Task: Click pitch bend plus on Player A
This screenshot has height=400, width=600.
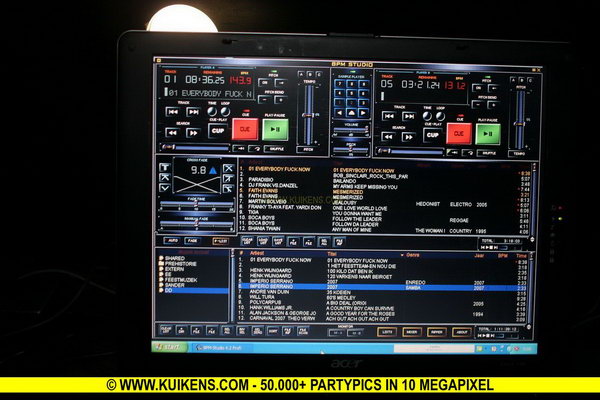Action: (281, 100)
